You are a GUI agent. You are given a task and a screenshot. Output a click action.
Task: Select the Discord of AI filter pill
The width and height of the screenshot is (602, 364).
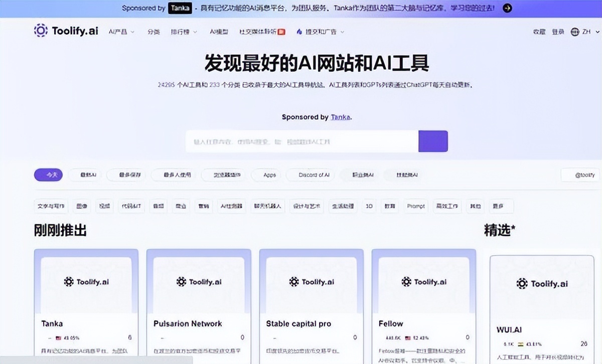[310, 175]
